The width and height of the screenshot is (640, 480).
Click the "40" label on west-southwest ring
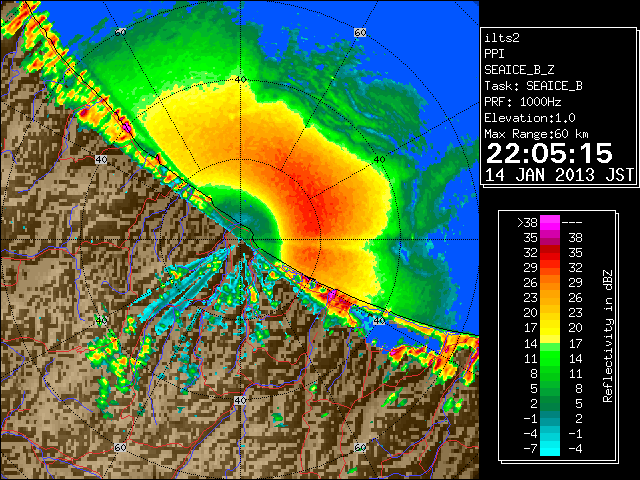tap(101, 321)
